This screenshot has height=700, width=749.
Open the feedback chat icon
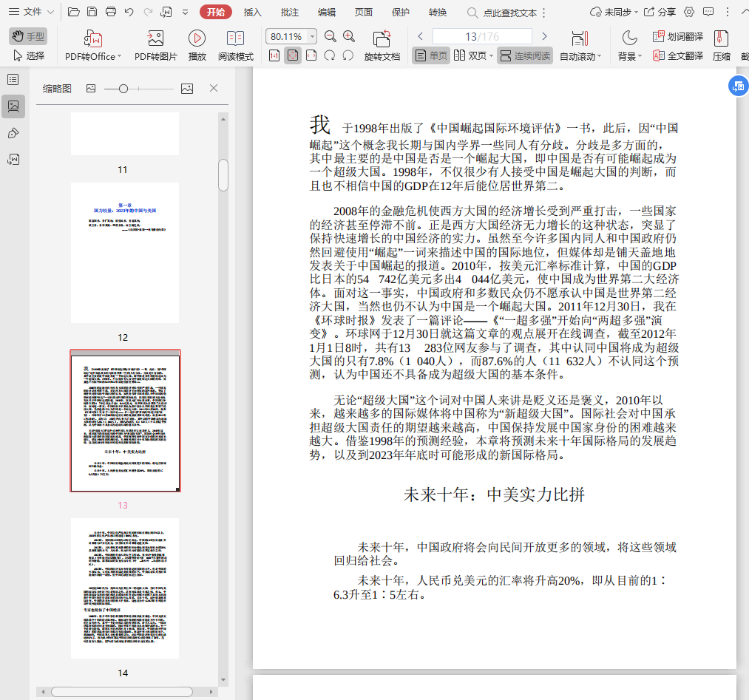(x=708, y=12)
